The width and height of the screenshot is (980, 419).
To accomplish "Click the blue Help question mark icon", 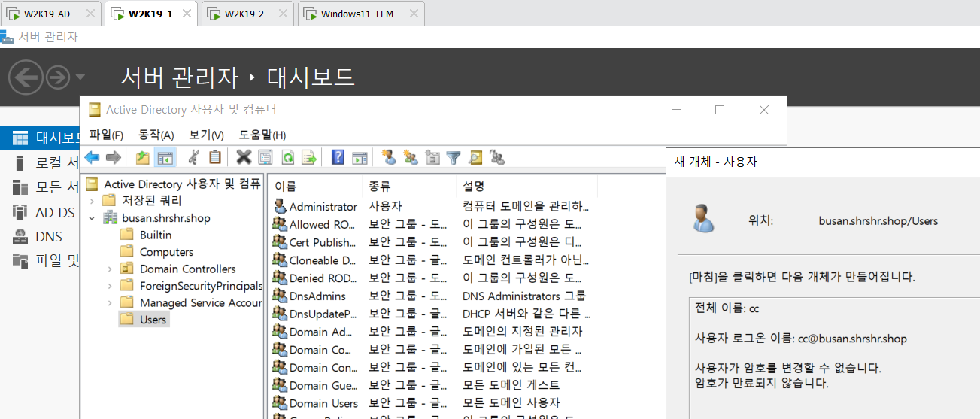I will pyautogui.click(x=338, y=157).
